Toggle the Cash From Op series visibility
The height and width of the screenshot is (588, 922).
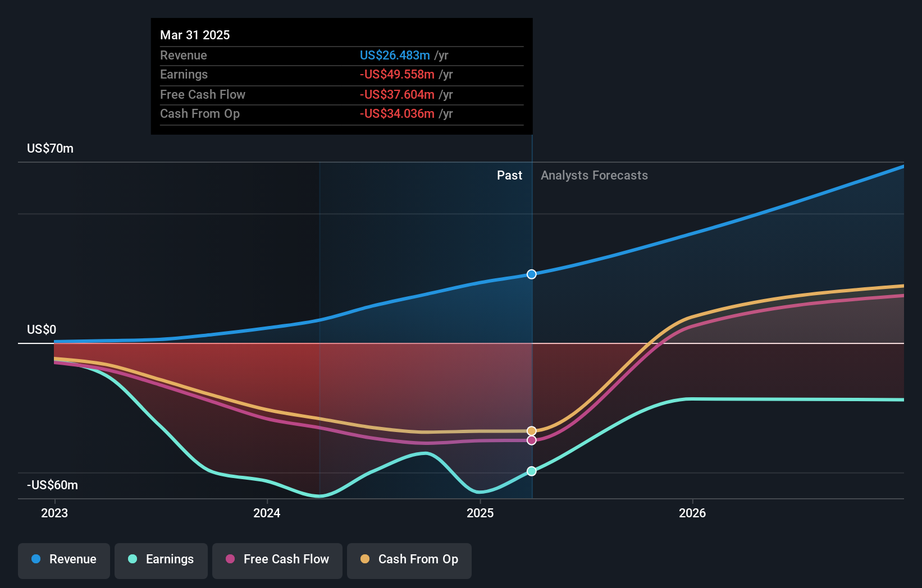click(x=409, y=559)
